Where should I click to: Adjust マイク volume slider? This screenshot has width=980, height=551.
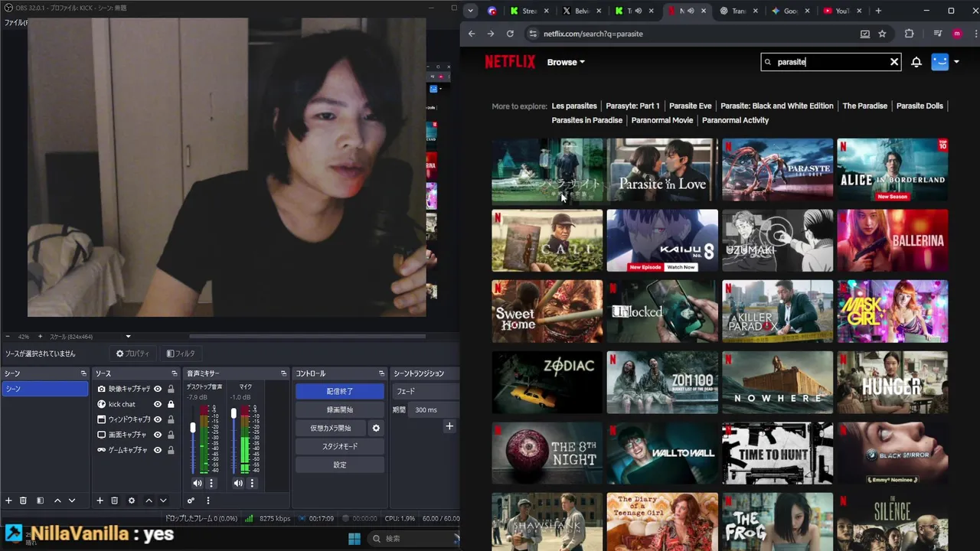pos(234,414)
